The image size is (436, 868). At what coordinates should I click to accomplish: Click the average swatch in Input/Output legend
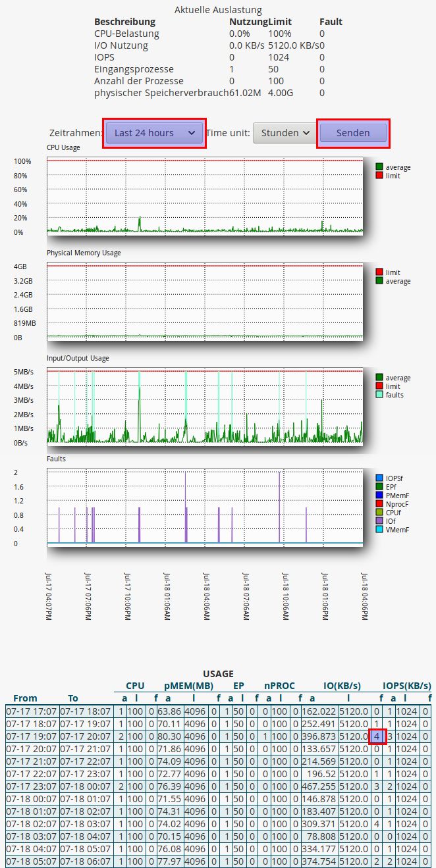379,378
